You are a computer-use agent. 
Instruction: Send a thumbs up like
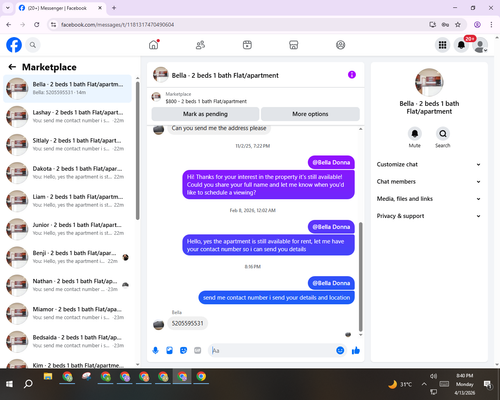tap(356, 350)
